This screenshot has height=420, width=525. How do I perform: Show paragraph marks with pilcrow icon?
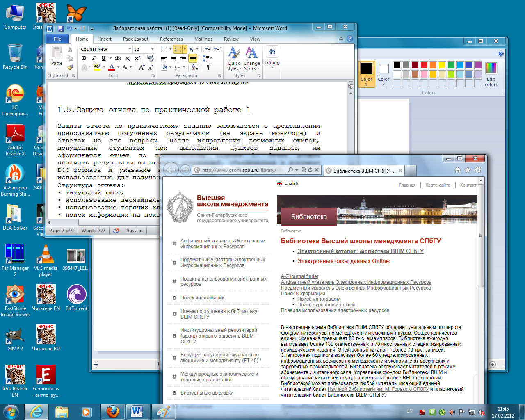[x=208, y=67]
